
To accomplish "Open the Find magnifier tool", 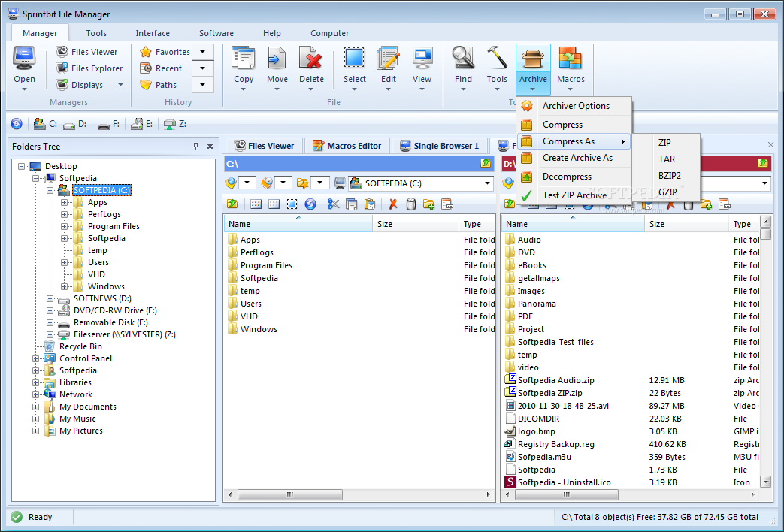I will pyautogui.click(x=463, y=69).
